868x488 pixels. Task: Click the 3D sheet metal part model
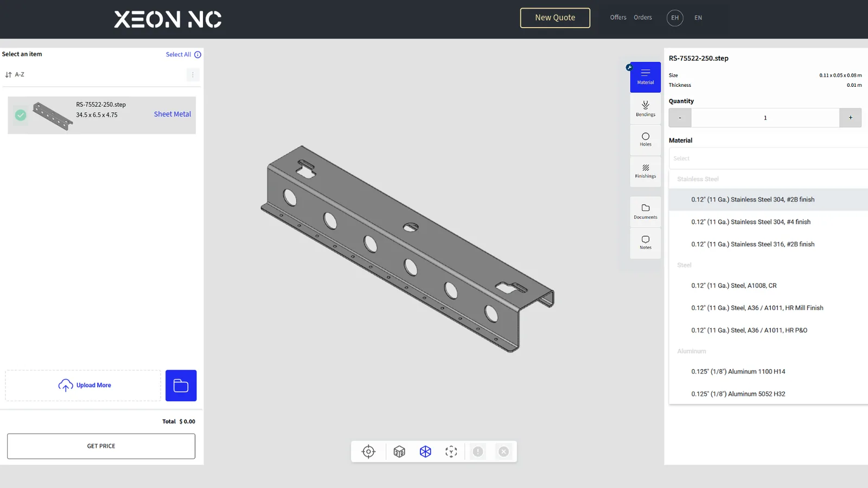[407, 248]
